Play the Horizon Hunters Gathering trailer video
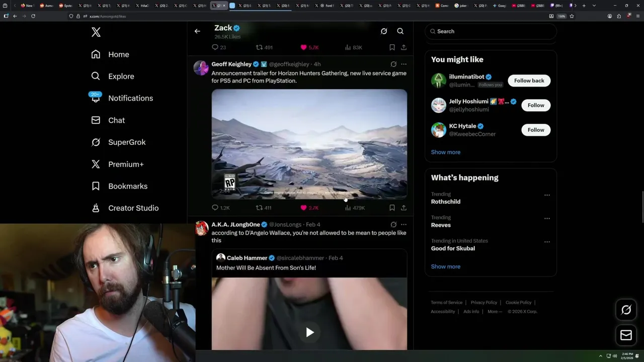This screenshot has width=644, height=362. click(x=309, y=144)
